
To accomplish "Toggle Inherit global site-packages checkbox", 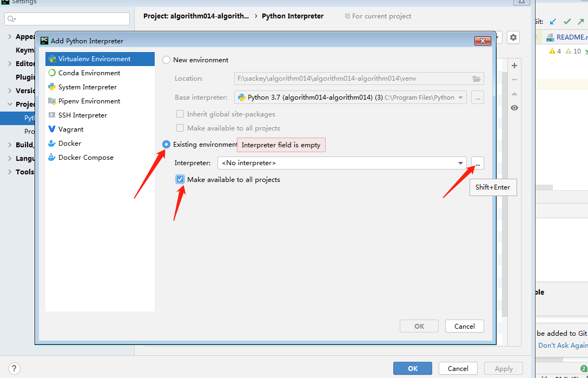I will (180, 114).
